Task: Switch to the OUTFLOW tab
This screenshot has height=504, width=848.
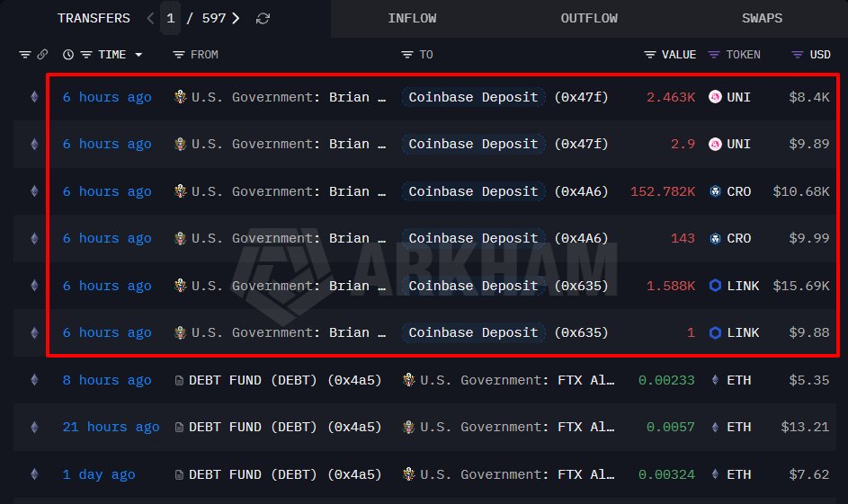Action: pos(589,18)
